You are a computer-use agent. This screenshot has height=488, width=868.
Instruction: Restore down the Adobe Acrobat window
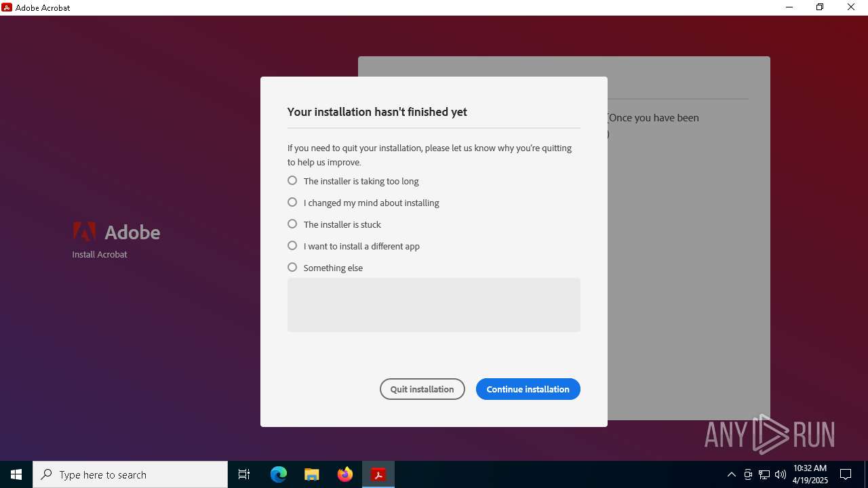[x=820, y=7]
